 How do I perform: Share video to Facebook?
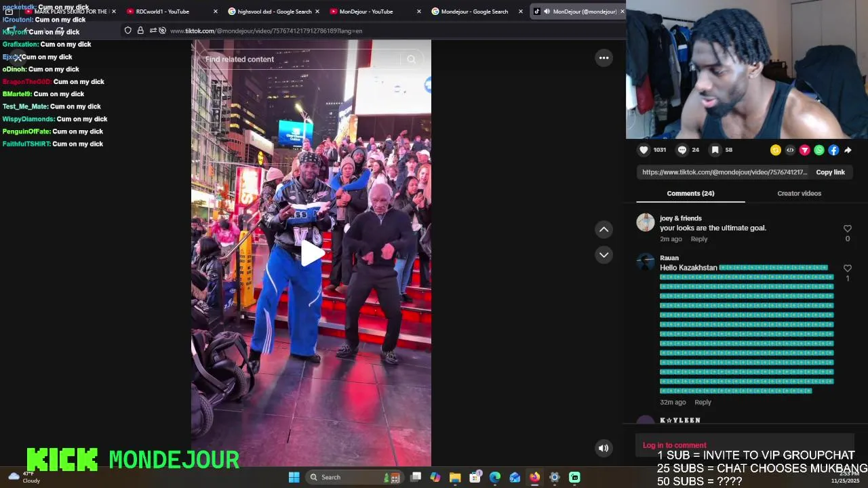pyautogui.click(x=833, y=150)
